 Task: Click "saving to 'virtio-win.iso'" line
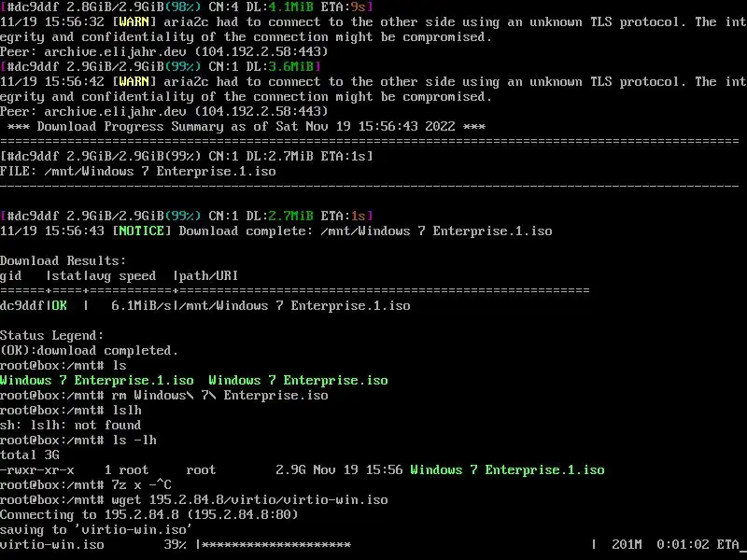pos(96,529)
